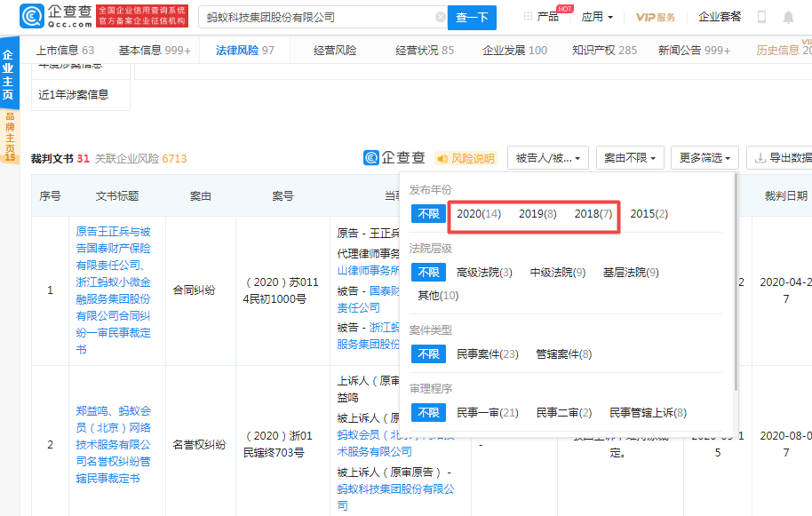The width and height of the screenshot is (812, 516).
Task: Filter by court level 其他(10)
Action: coord(438,296)
